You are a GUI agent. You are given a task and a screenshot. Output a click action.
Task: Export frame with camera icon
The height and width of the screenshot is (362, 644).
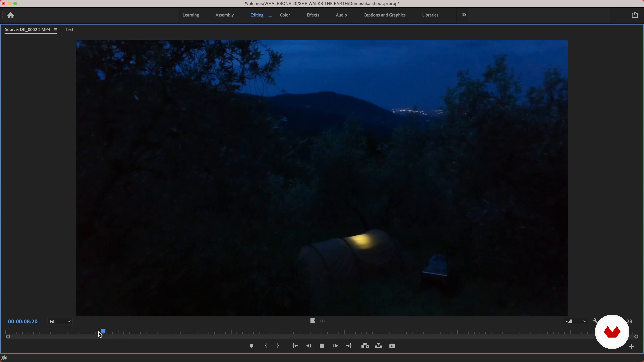(x=392, y=346)
